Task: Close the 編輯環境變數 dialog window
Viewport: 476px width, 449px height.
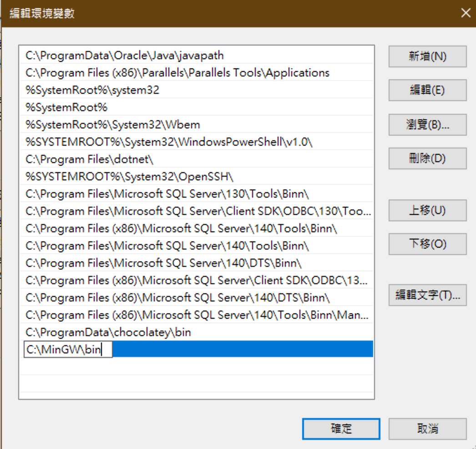Action: point(465,13)
